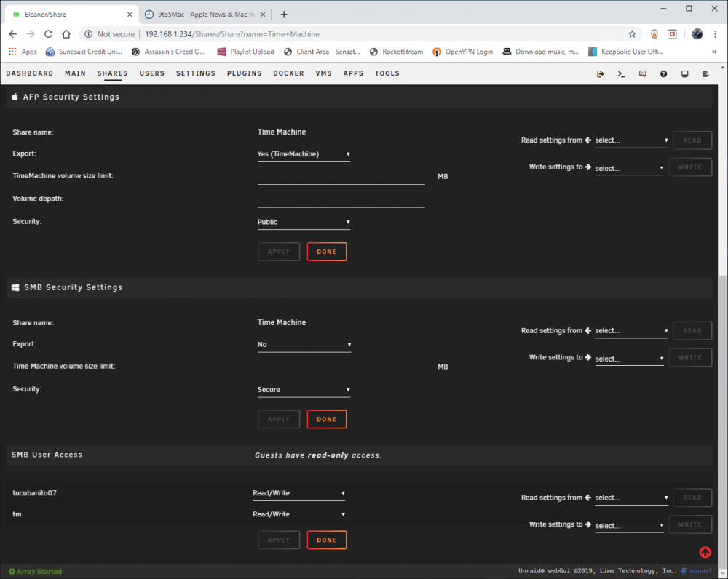The height and width of the screenshot is (579, 728).
Task: Open the Main menu
Action: tap(75, 73)
